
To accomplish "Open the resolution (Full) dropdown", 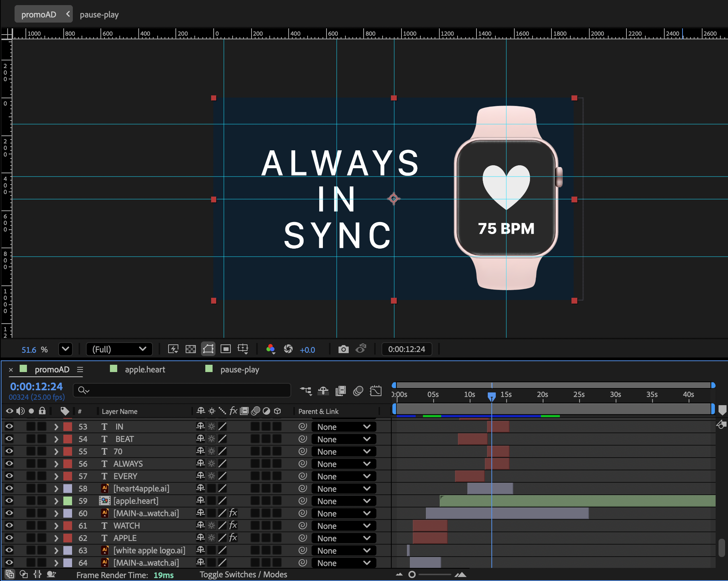I will 119,349.
